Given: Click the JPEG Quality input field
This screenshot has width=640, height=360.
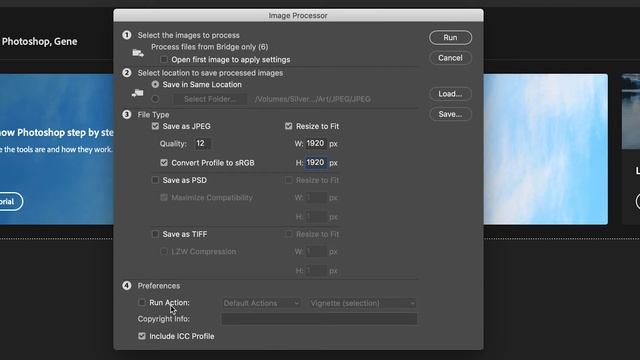Looking at the screenshot, I should [202, 144].
